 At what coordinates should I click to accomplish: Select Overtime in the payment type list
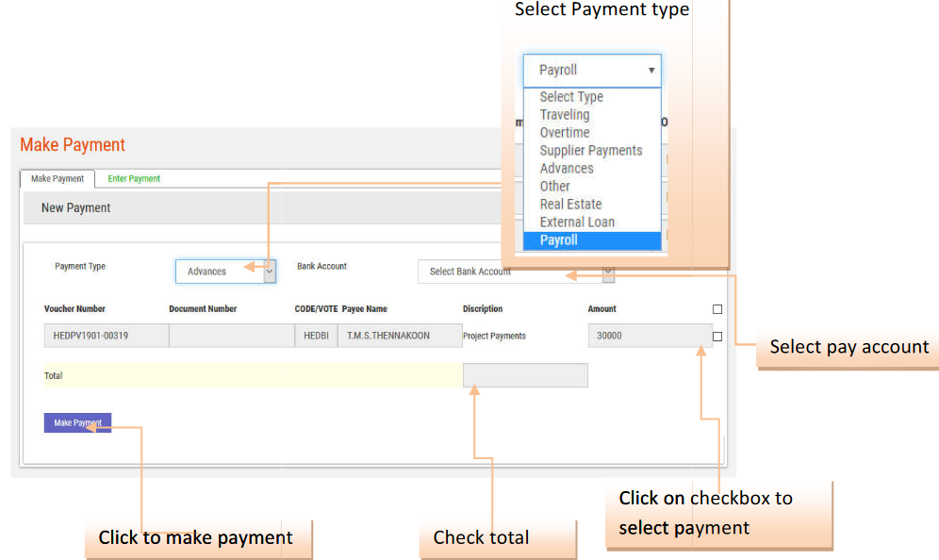(x=565, y=133)
